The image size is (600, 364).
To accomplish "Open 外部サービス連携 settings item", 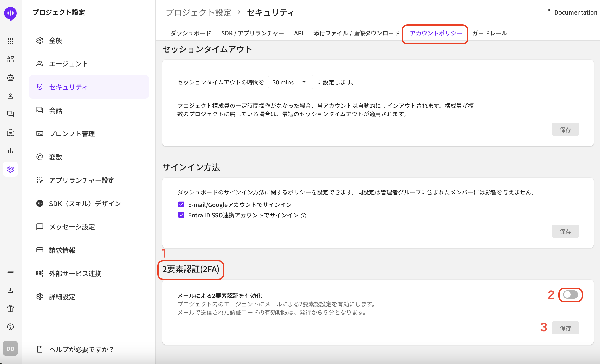I will 75,274.
